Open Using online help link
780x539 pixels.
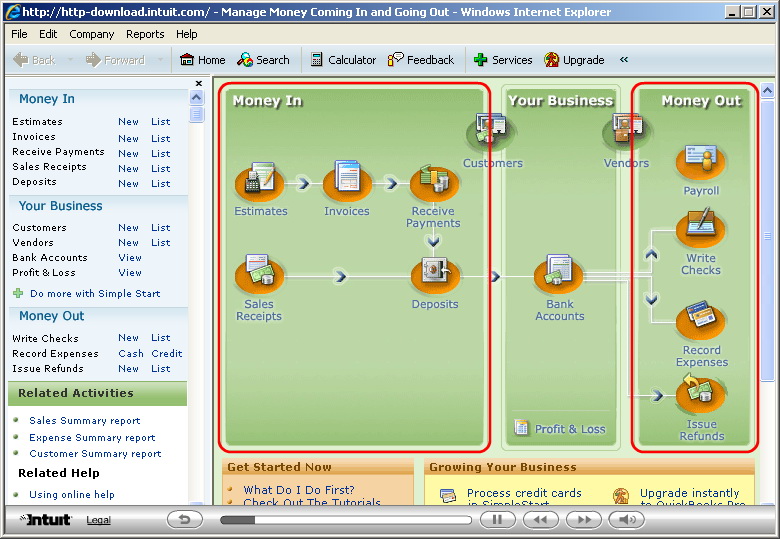tap(72, 494)
